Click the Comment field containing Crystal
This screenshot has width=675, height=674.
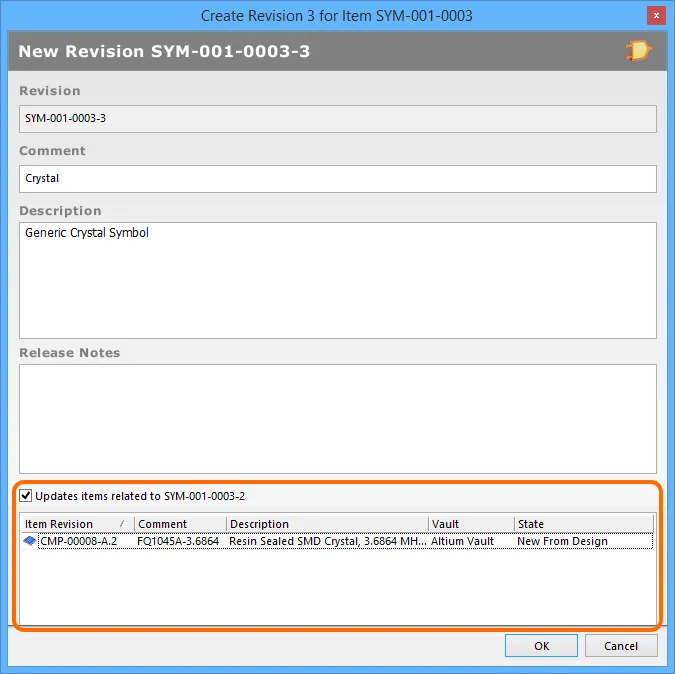tap(338, 179)
